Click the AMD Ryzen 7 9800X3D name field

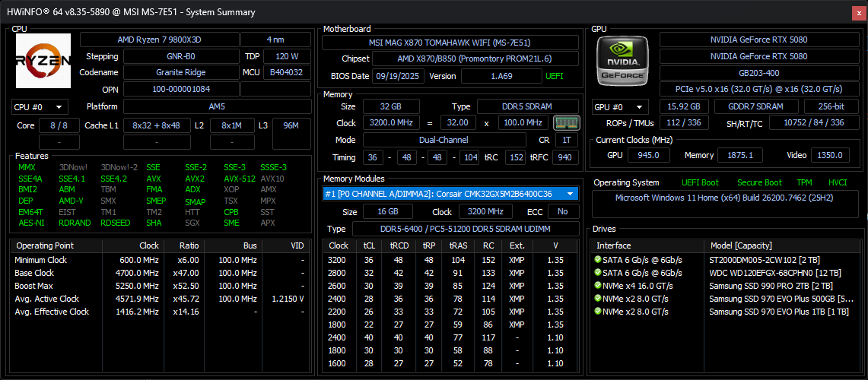click(x=160, y=40)
